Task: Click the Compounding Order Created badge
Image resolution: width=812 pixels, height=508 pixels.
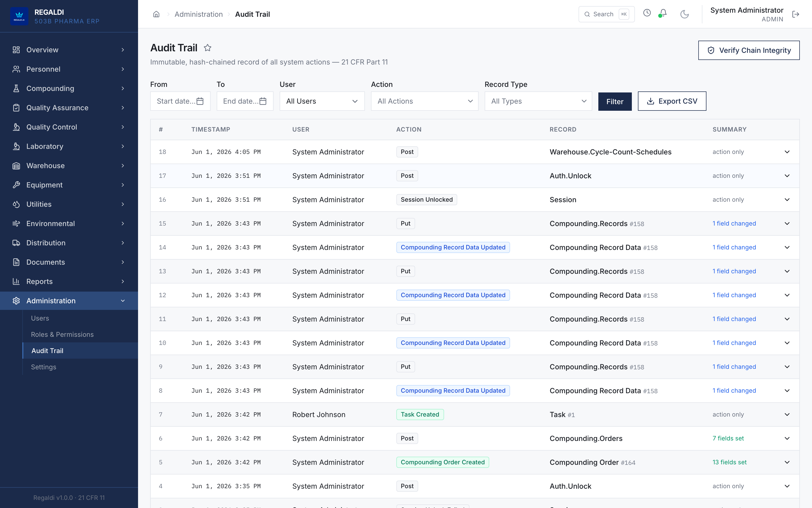Action: [x=443, y=462]
